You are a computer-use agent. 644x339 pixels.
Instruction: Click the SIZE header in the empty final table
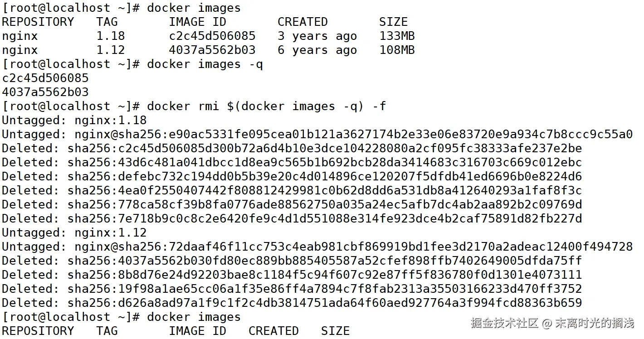(335, 331)
